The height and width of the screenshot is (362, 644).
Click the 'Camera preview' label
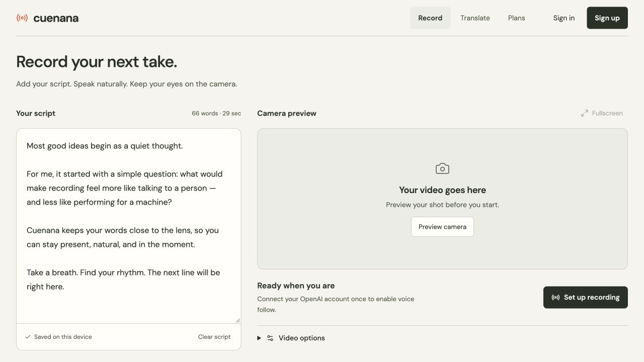[287, 113]
